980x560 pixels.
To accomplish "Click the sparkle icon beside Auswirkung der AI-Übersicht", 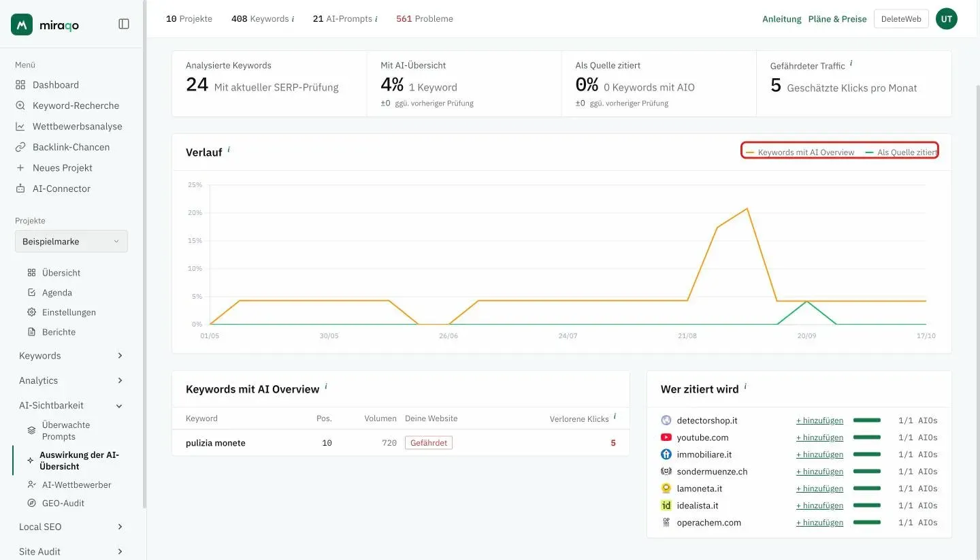I will pyautogui.click(x=30, y=461).
